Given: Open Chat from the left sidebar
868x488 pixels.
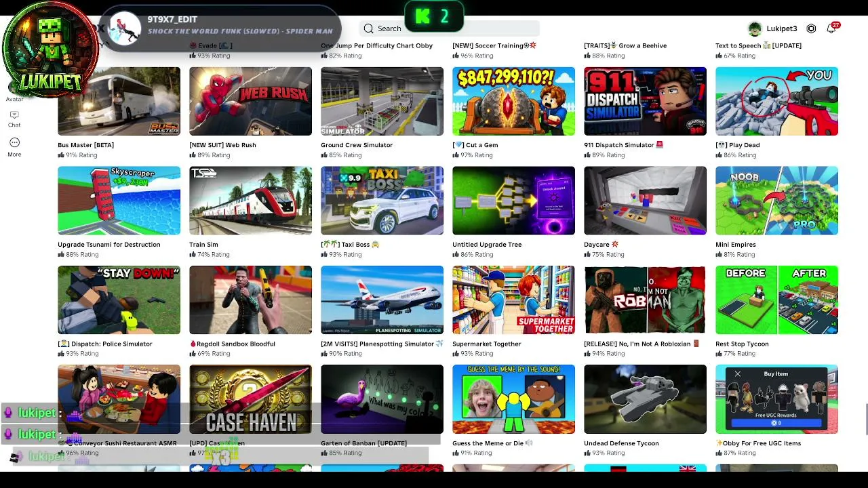Looking at the screenshot, I should 14,119.
